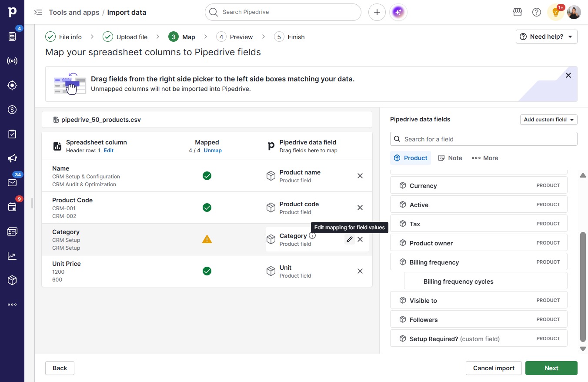The height and width of the screenshot is (382, 588).
Task: Remove the Product code mapping
Action: (360, 208)
